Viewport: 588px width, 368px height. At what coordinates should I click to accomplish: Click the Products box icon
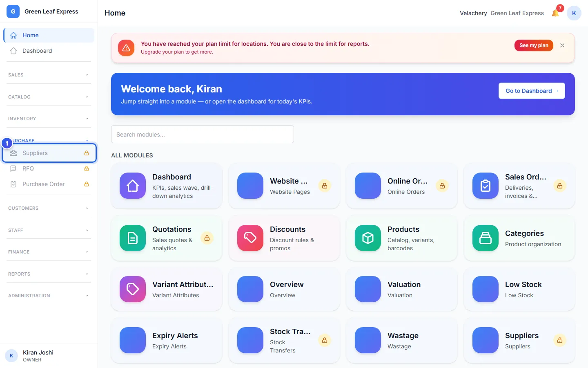pos(368,238)
